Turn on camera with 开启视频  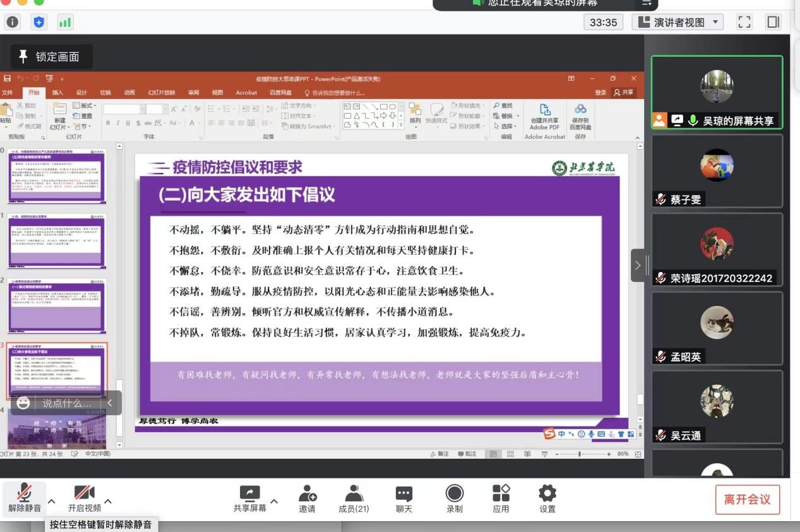point(85,494)
